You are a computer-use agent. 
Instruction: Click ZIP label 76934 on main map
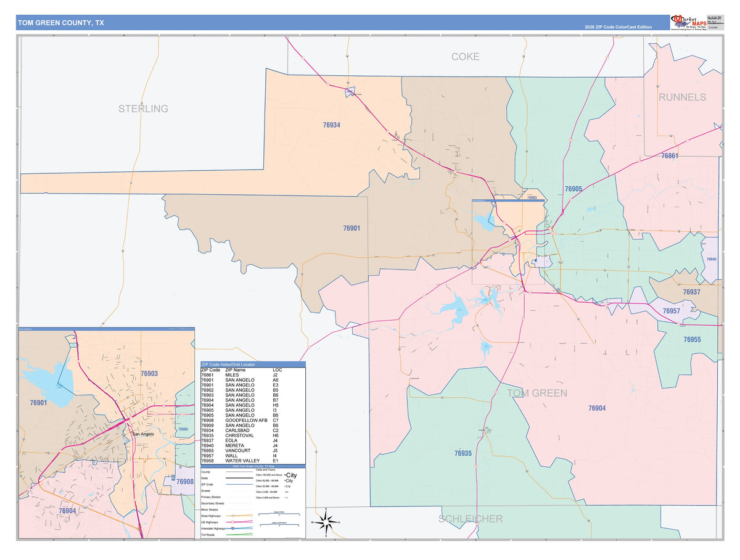(331, 125)
